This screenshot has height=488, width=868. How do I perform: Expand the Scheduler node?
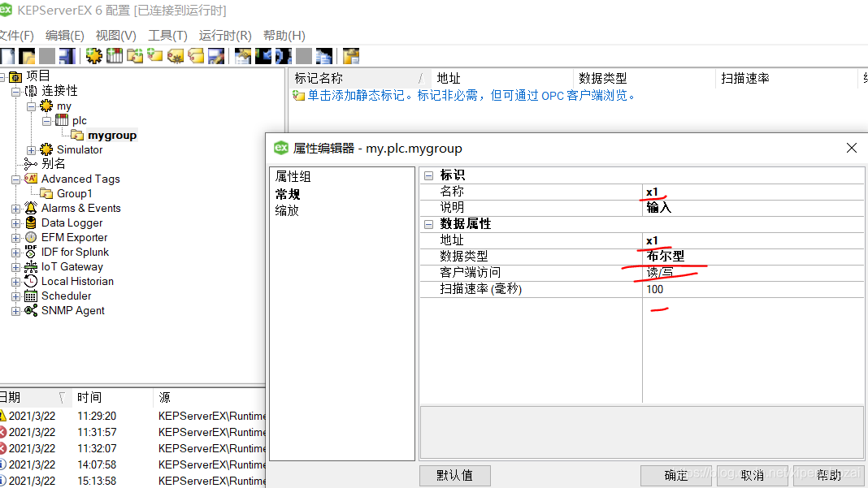pos(16,296)
